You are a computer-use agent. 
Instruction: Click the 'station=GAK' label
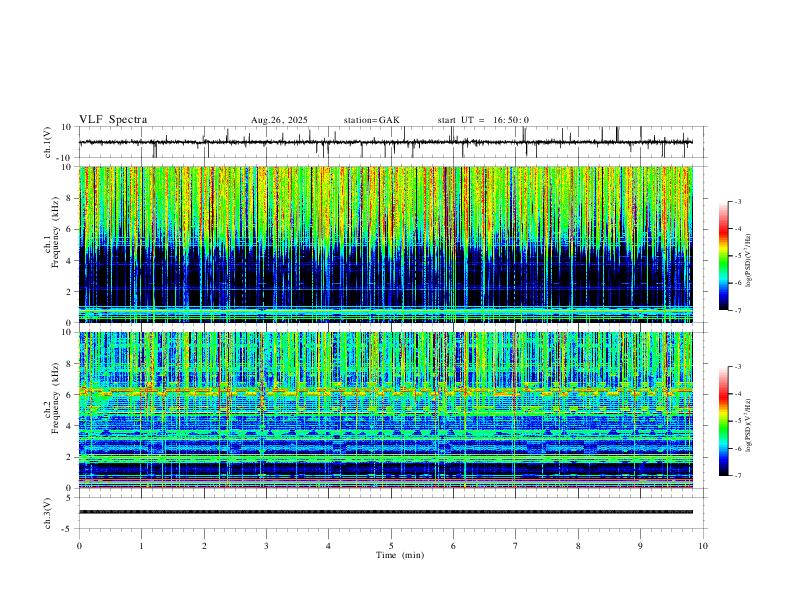click(371, 120)
